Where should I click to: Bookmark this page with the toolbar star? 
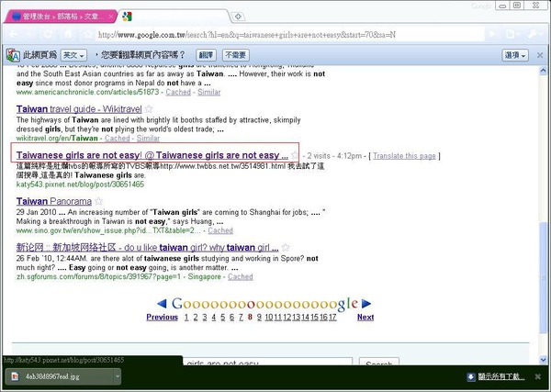[88, 34]
